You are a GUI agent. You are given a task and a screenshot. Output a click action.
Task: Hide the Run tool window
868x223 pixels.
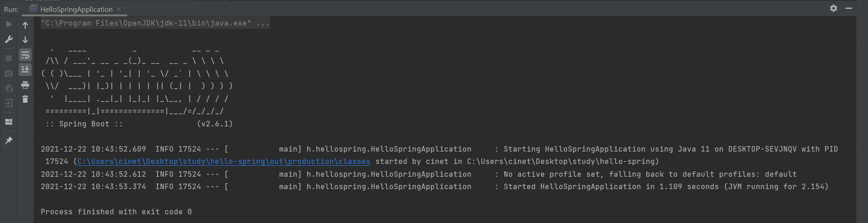(x=849, y=8)
